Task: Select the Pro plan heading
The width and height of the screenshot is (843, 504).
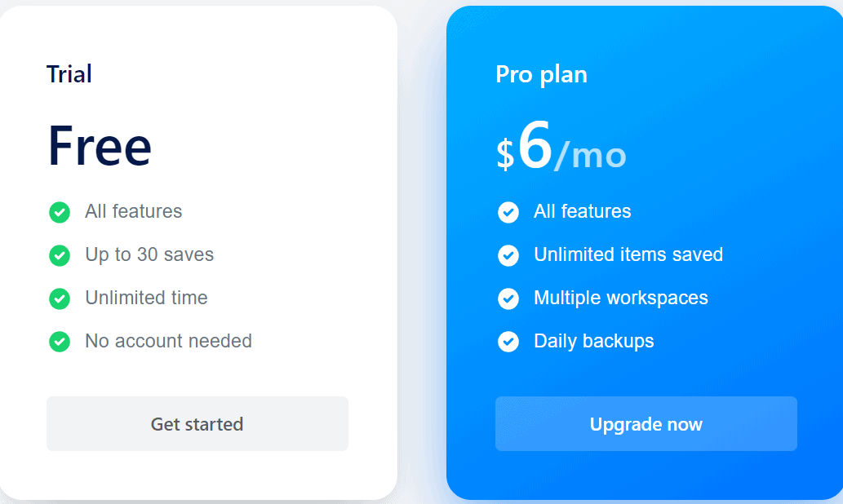Action: [x=541, y=74]
